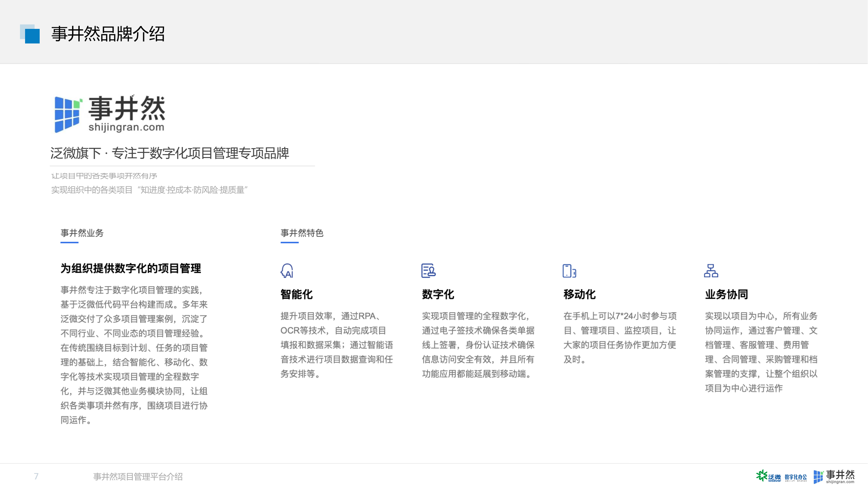Click the mobile phone icon above 移动化

click(569, 271)
